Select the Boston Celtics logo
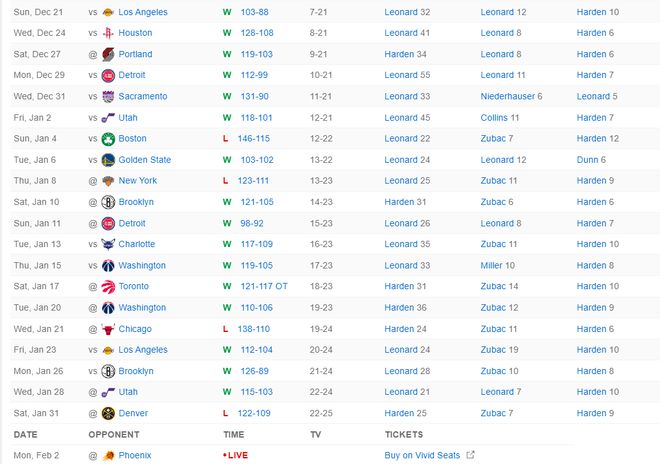 coord(108,139)
